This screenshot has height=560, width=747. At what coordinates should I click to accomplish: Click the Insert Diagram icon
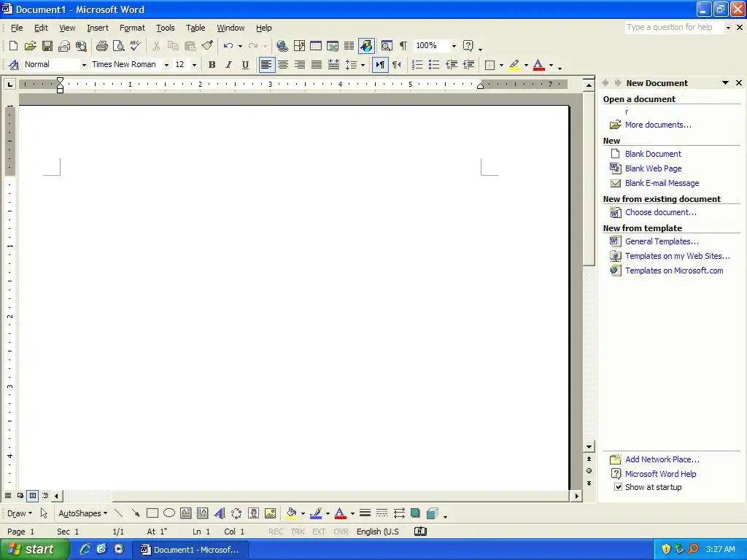point(236,513)
